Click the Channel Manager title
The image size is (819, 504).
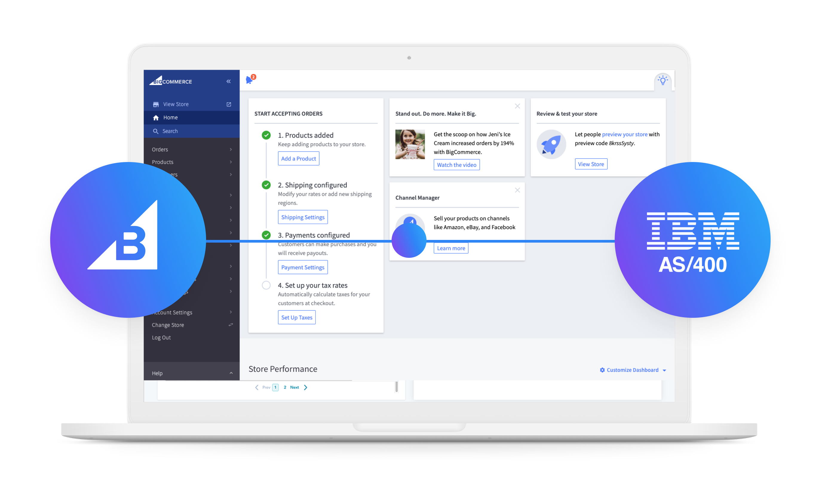point(417,198)
